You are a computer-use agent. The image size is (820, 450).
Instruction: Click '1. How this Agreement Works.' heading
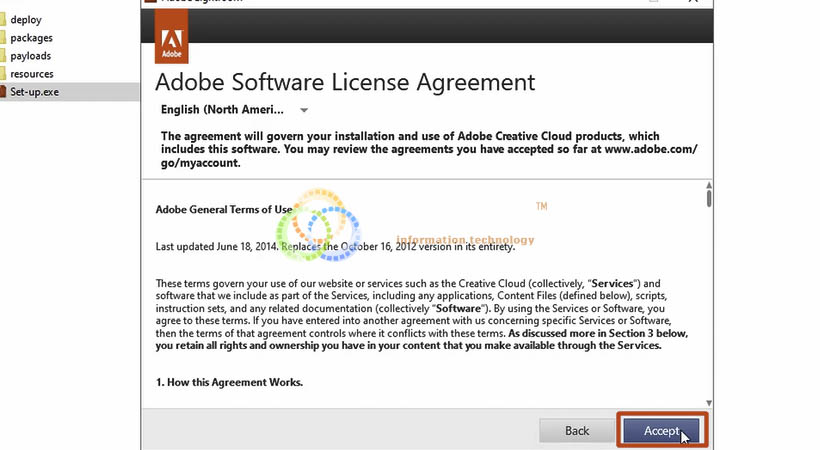pos(229,382)
